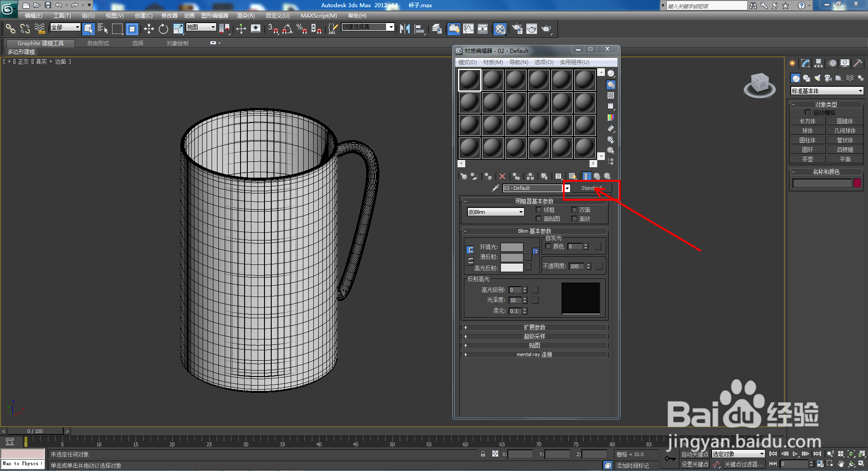
Task: Click the 茶壶 creation button
Action: tap(807, 159)
